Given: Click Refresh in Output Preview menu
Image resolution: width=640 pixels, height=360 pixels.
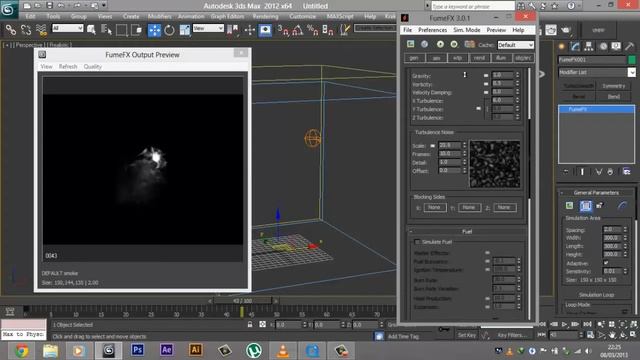Looking at the screenshot, I should tap(68, 67).
